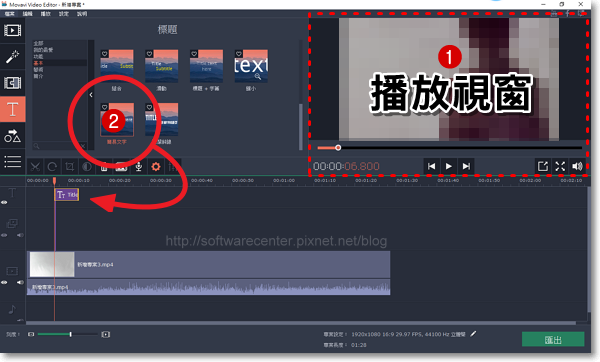Click the rotate clip tool
The height and width of the screenshot is (362, 600).
pos(52,166)
